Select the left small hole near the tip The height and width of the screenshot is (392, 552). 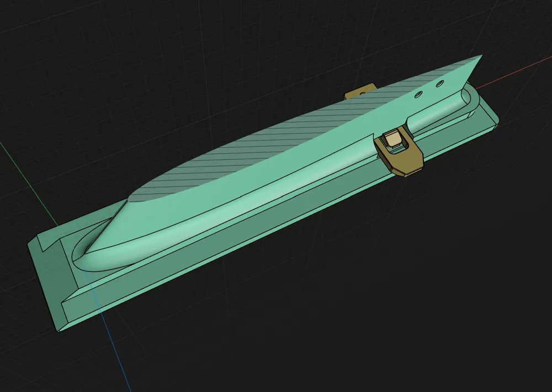pos(418,95)
